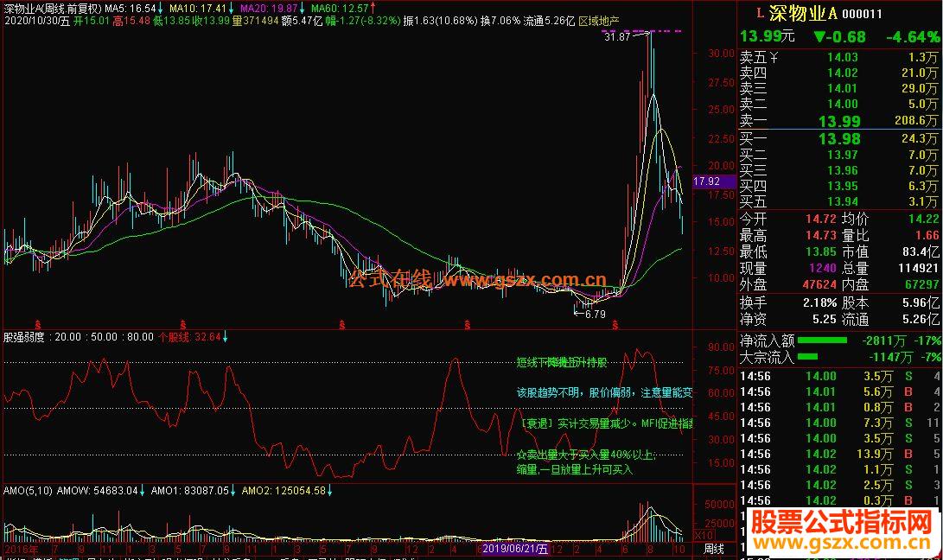This screenshot has height=560, width=943.
Task: Click the 外盘 value 47624
Action: coord(819,284)
